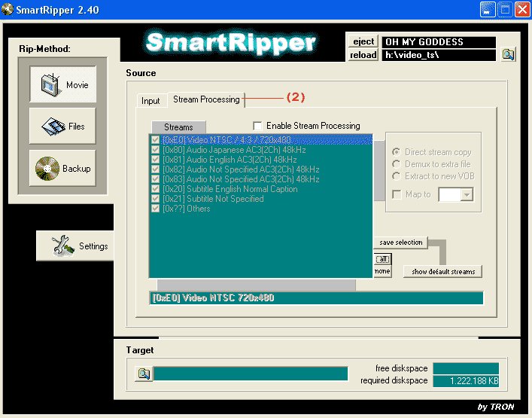Click the save selection button
532x418 pixels.
[401, 243]
